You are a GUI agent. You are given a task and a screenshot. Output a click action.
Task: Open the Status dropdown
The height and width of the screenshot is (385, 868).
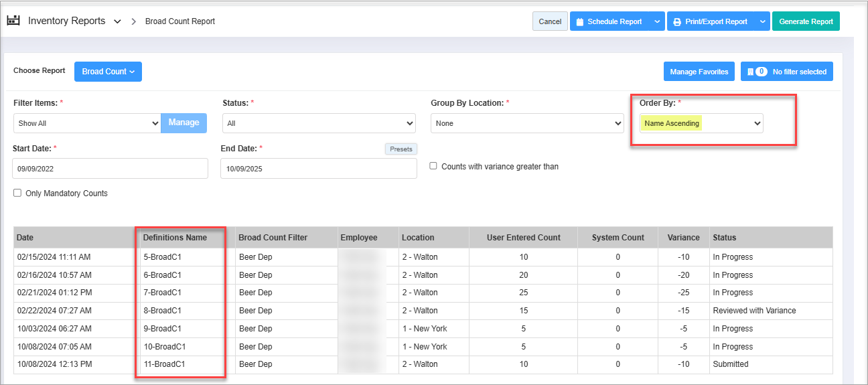(319, 123)
